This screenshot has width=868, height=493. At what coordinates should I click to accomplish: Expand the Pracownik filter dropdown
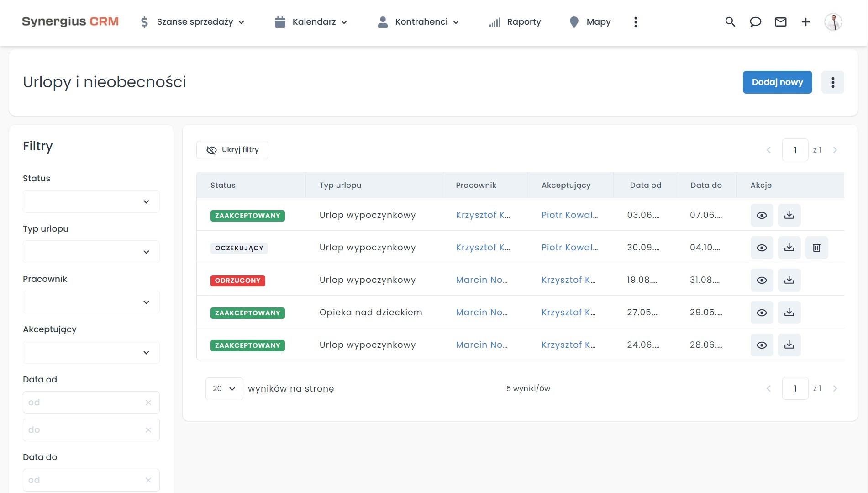[x=91, y=302]
